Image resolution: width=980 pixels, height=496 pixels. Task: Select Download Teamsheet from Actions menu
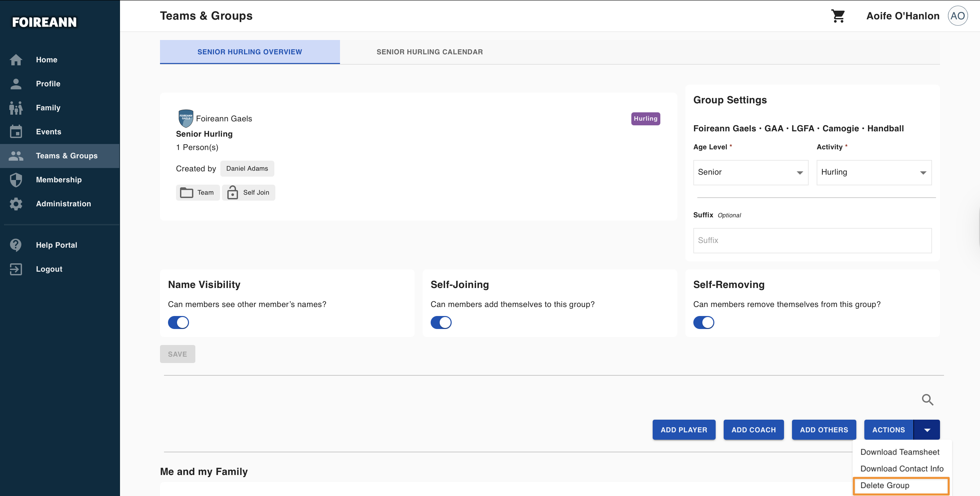click(x=900, y=452)
